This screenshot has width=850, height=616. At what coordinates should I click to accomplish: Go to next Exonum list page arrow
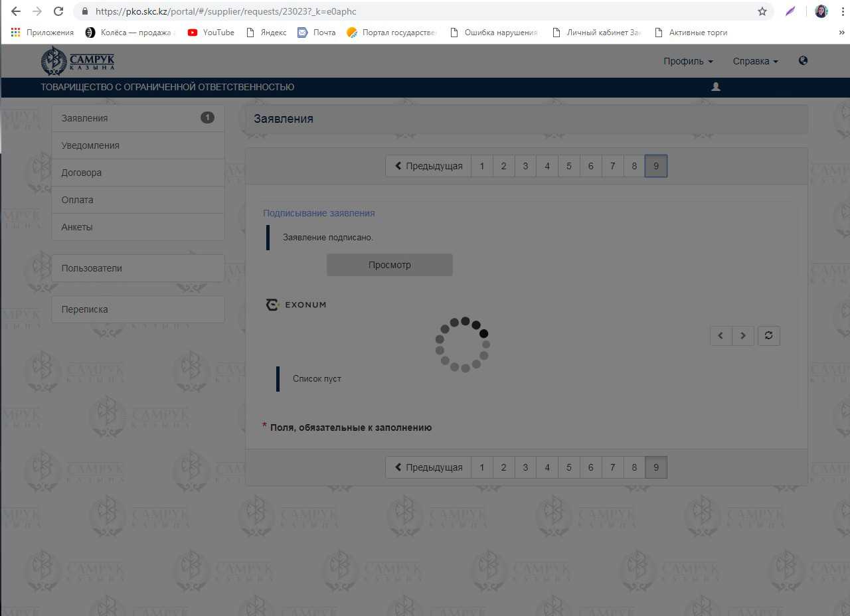pyautogui.click(x=743, y=336)
